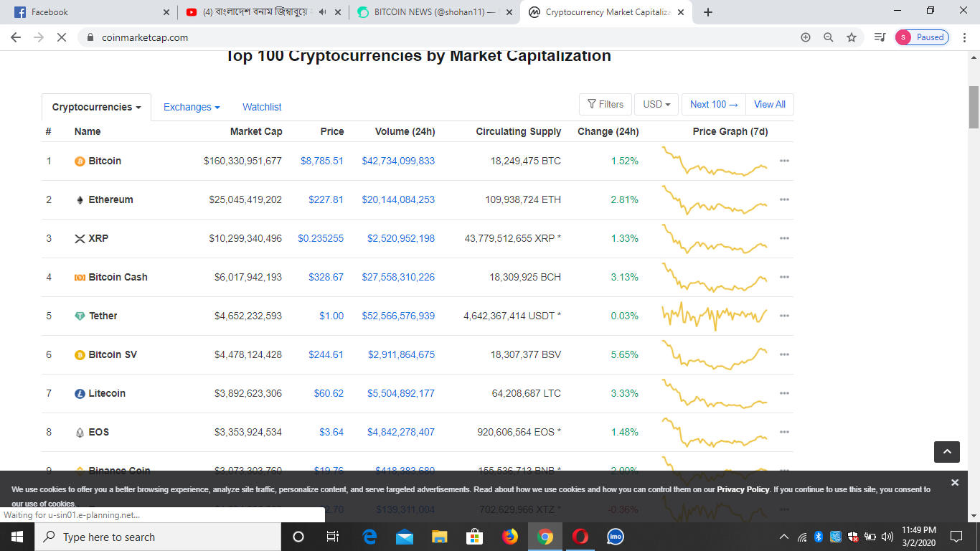Click the Litecoin coin icon
Viewport: 980px width, 551px height.
pyautogui.click(x=80, y=394)
